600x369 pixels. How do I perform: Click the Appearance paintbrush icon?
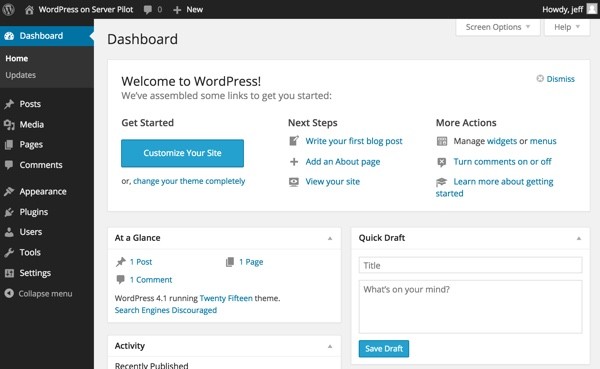(9, 191)
